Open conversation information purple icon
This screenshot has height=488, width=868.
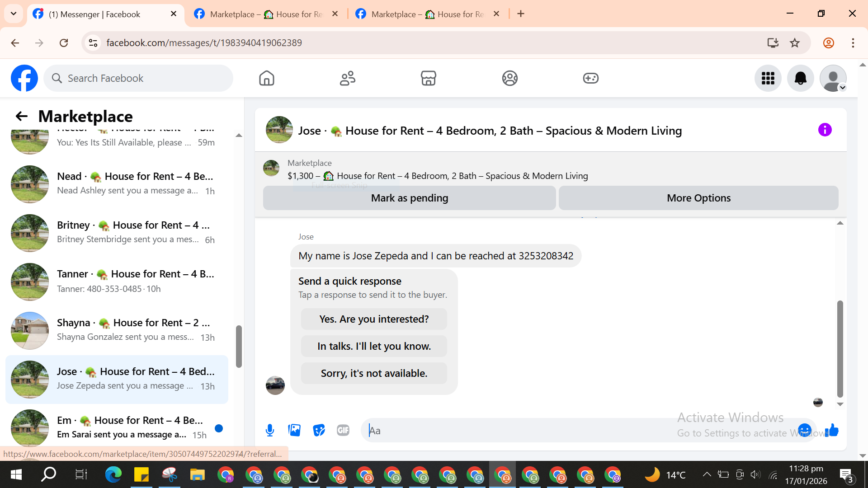(825, 130)
